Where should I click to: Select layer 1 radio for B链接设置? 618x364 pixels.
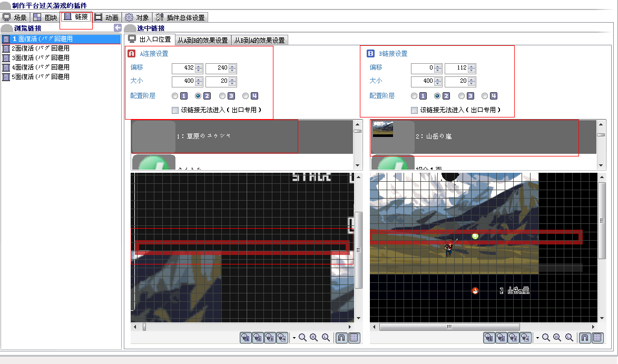[414, 96]
